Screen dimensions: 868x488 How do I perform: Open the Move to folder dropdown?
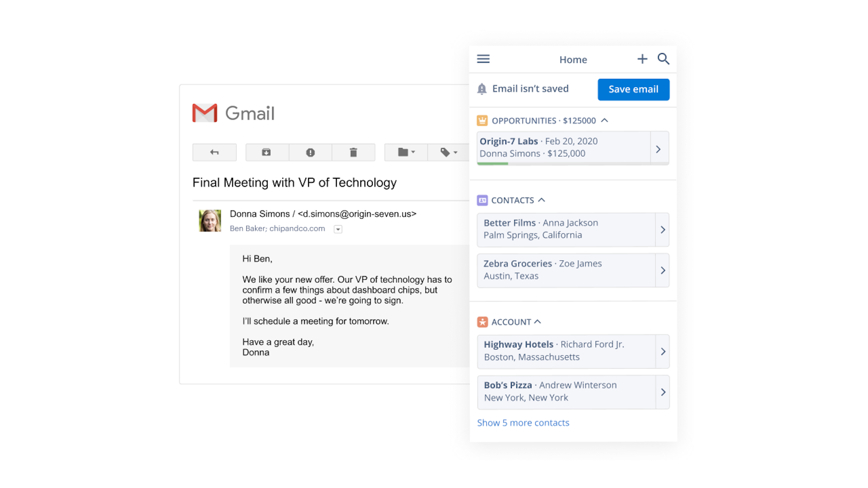[406, 152]
